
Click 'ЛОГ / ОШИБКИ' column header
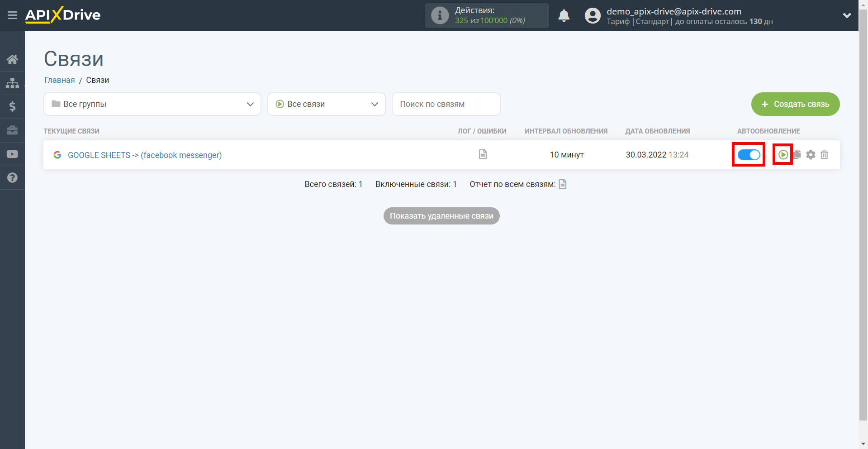coord(482,131)
